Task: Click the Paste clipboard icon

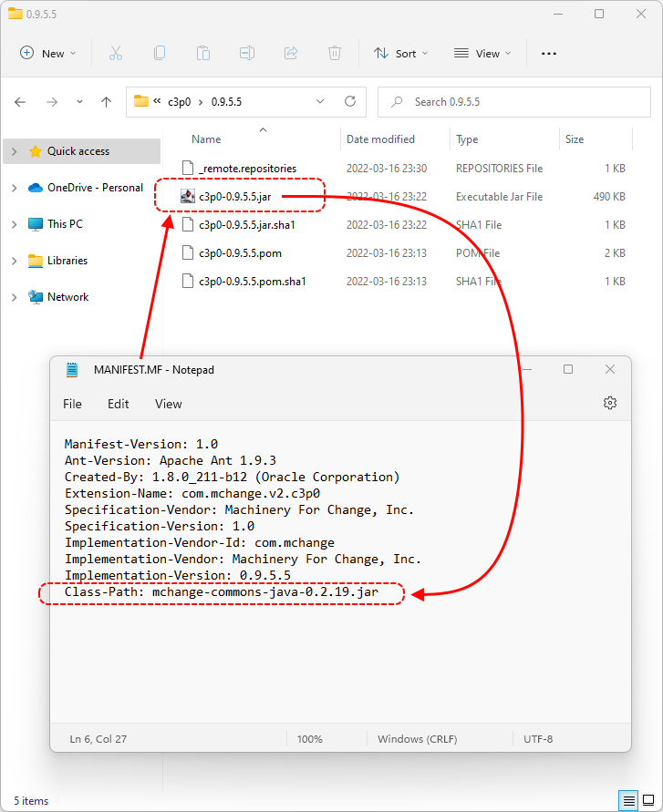Action: coord(203,53)
